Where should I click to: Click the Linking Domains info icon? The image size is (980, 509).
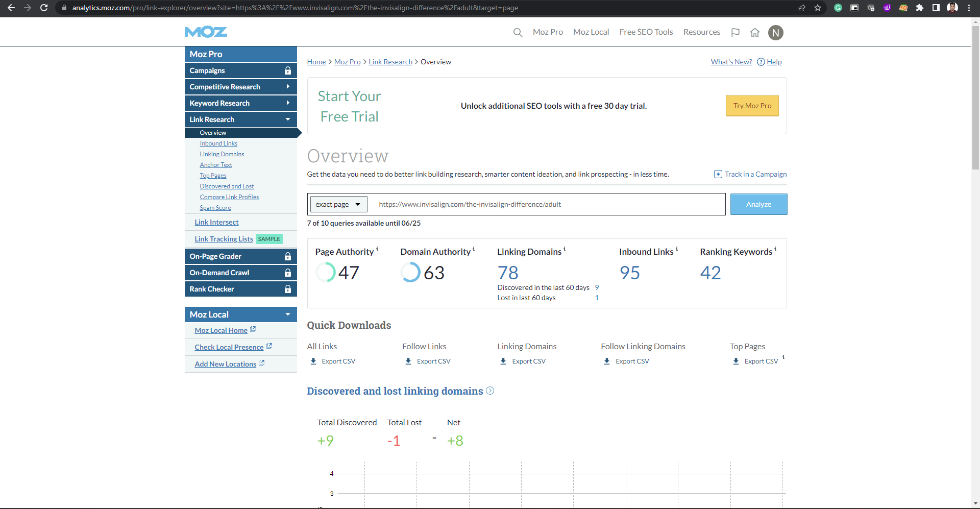565,249
